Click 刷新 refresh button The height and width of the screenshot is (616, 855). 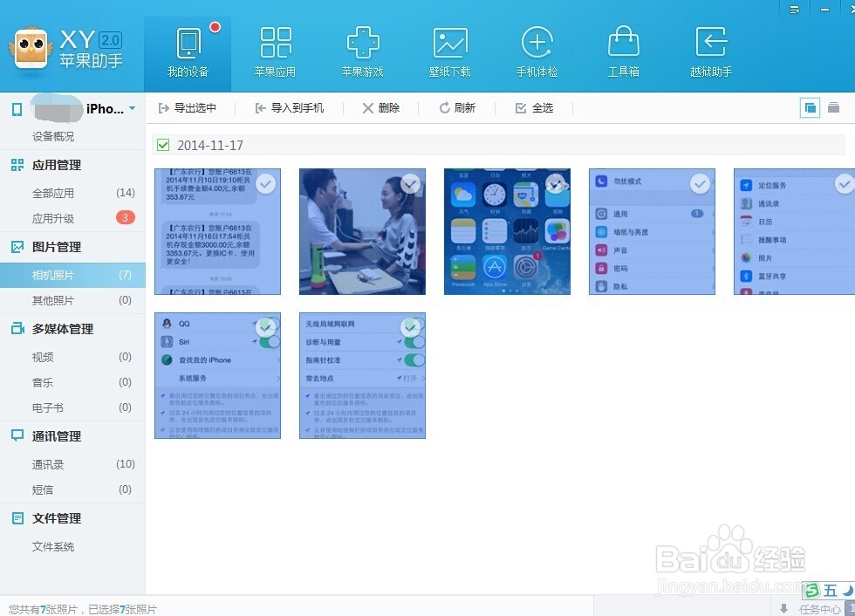point(457,108)
